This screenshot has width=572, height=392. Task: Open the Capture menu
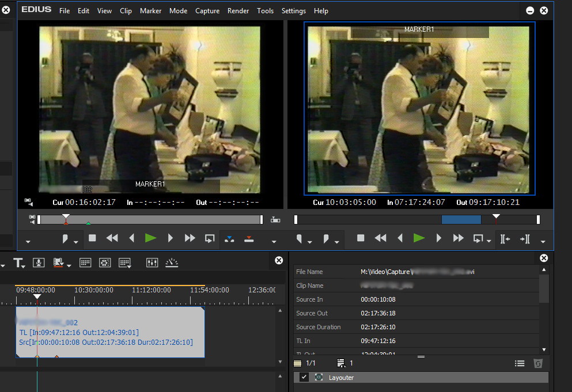tap(207, 11)
